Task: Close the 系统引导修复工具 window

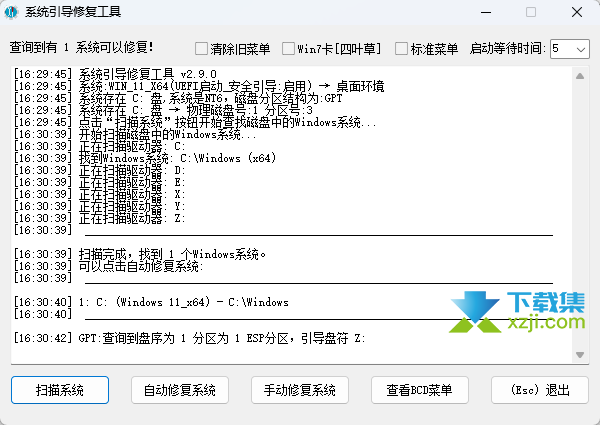Action: pos(576,13)
